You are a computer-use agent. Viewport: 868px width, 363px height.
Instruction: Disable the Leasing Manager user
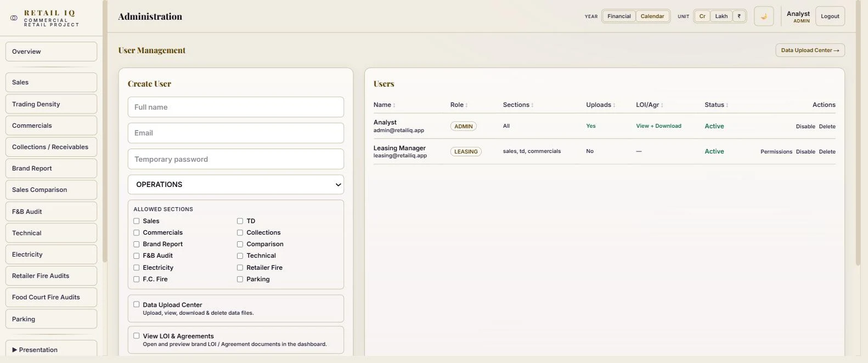(805, 152)
